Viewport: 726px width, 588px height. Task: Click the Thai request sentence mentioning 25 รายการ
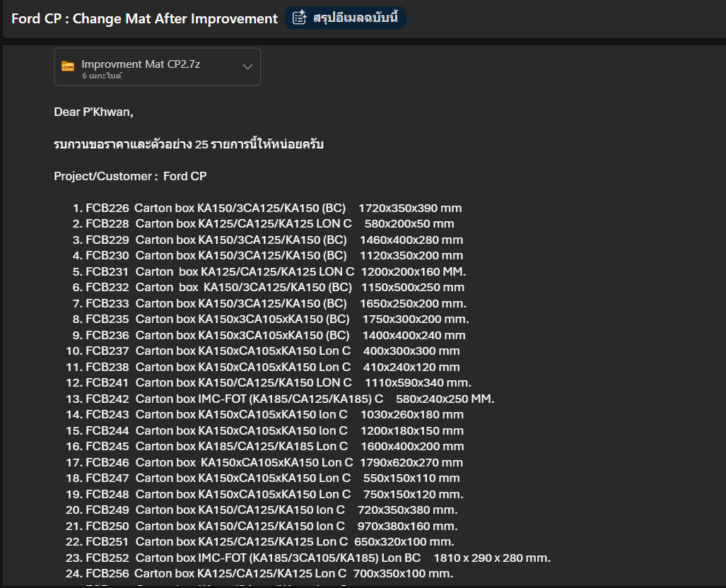click(x=189, y=144)
